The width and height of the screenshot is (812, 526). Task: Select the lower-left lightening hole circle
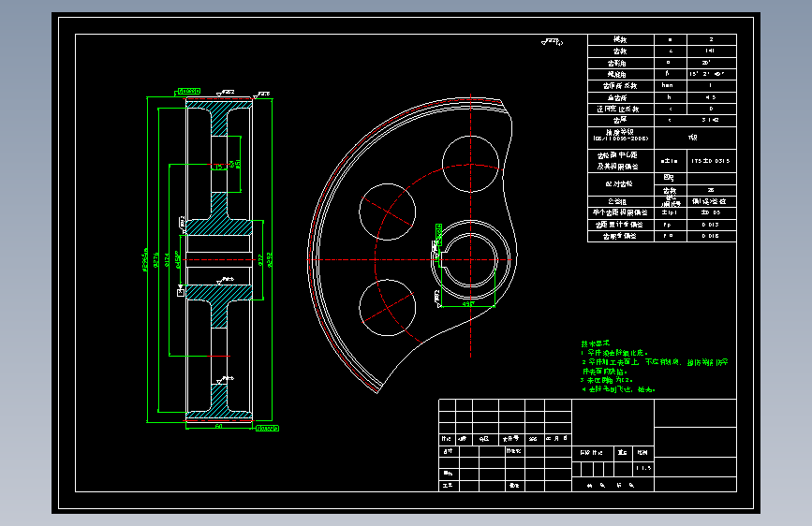pos(388,308)
